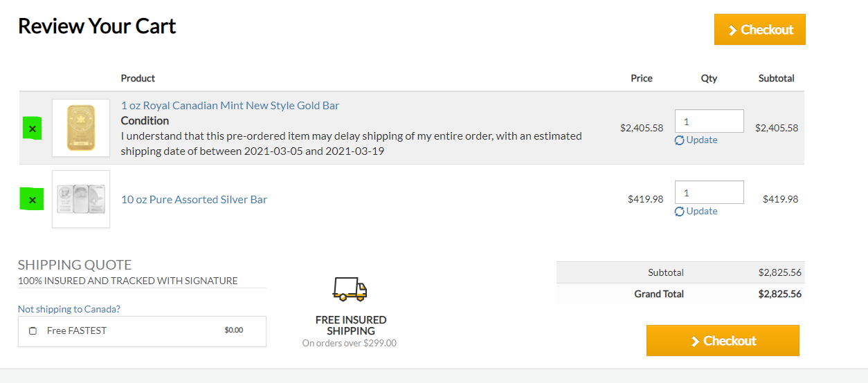The image size is (868, 383).
Task: Open the 10 oz Pure Assorted Silver Bar link
Action: (x=194, y=199)
